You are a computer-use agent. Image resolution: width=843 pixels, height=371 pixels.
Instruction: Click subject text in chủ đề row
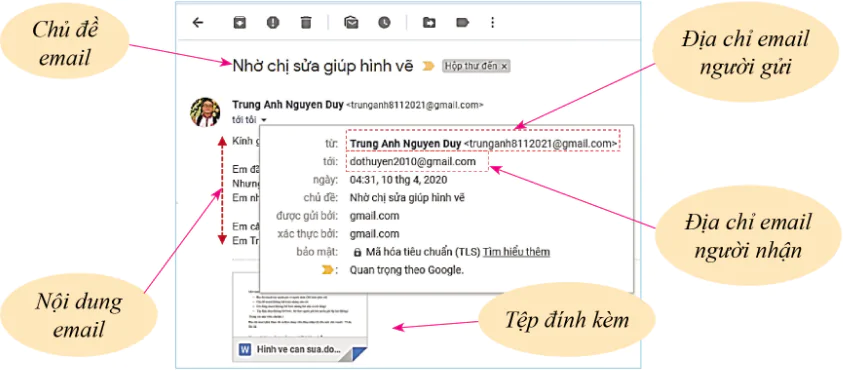(x=407, y=198)
